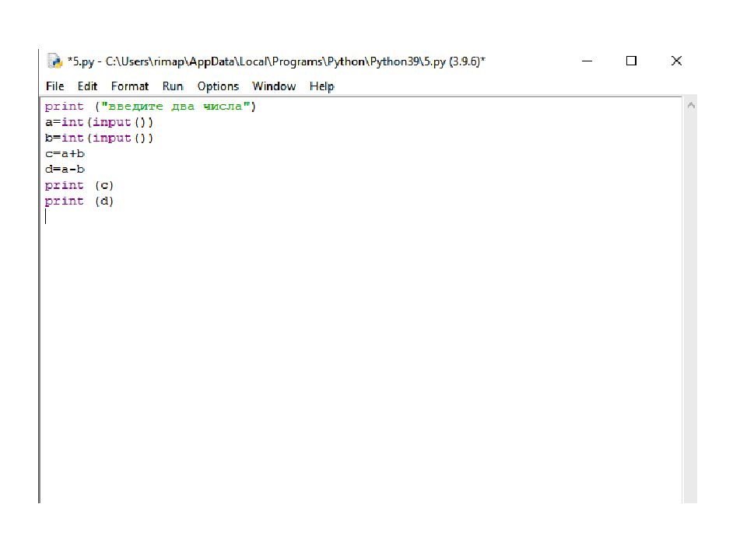This screenshot has width=747, height=560.
Task: Open the Help menu
Action: (x=321, y=86)
